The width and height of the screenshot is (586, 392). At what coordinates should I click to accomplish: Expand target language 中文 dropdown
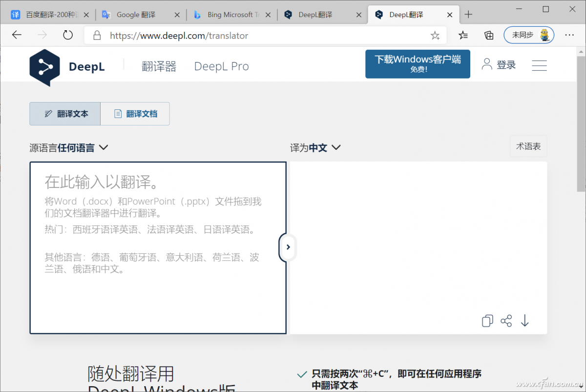pos(315,147)
